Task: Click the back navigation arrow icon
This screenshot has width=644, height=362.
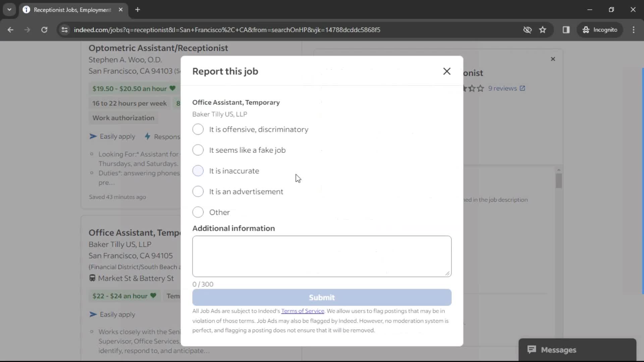Action: (11, 29)
